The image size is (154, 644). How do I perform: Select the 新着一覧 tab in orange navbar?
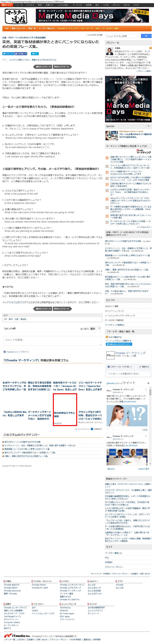(x=32, y=29)
